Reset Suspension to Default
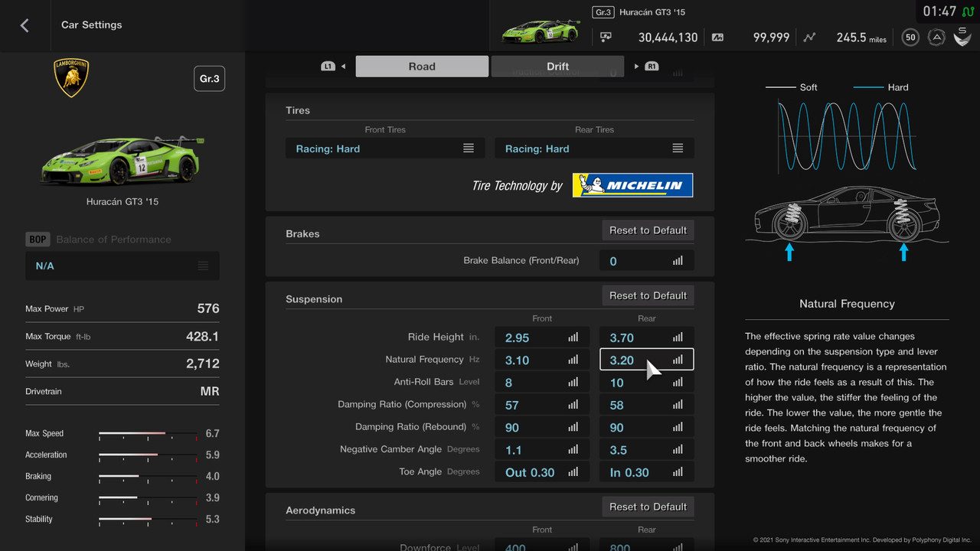Image resolution: width=980 pixels, height=551 pixels. (648, 295)
